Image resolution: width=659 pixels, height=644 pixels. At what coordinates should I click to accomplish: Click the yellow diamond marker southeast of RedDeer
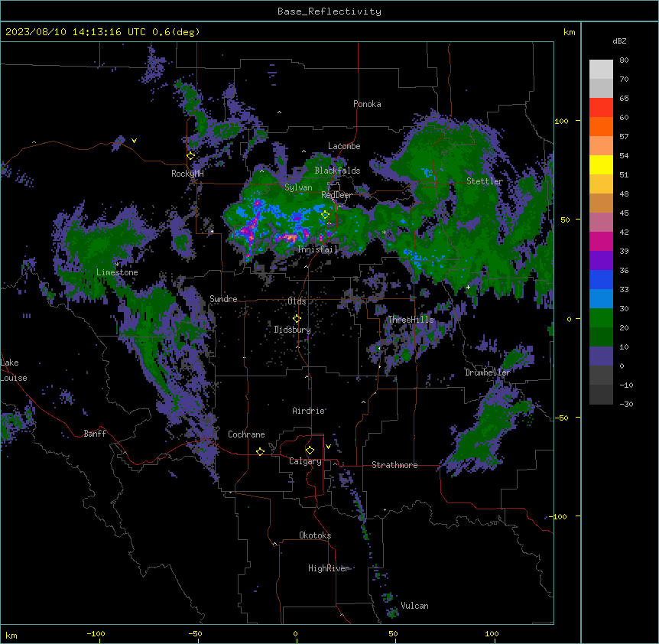coord(326,215)
